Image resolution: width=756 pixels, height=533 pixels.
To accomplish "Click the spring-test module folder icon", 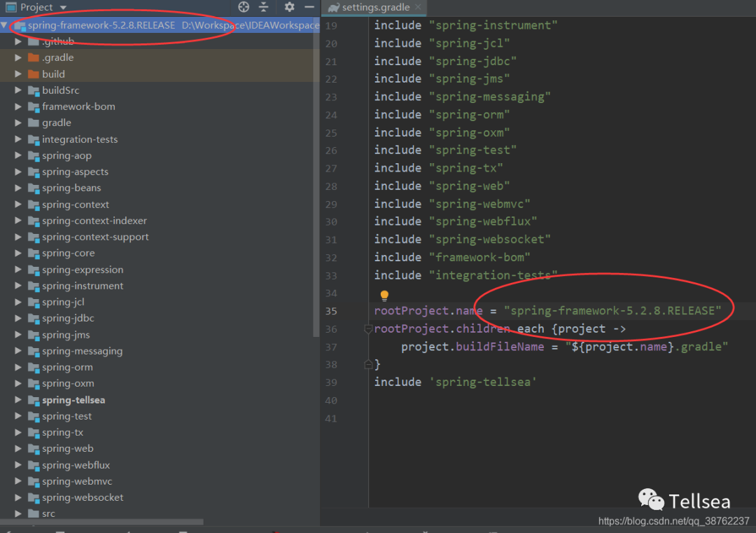I will (x=34, y=416).
